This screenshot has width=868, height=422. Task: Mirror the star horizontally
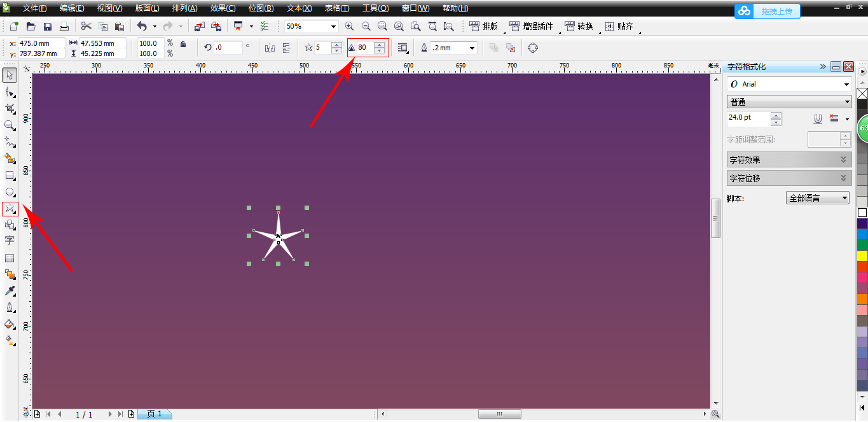click(270, 48)
